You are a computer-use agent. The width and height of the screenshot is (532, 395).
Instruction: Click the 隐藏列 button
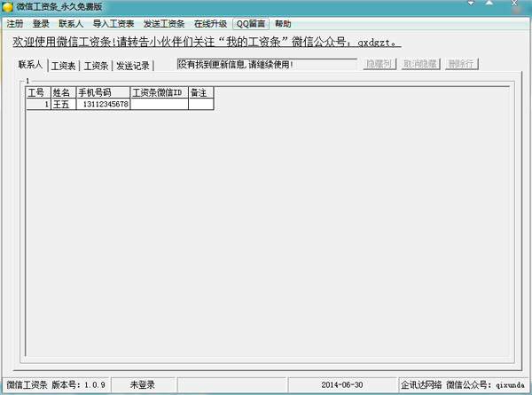(x=382, y=65)
